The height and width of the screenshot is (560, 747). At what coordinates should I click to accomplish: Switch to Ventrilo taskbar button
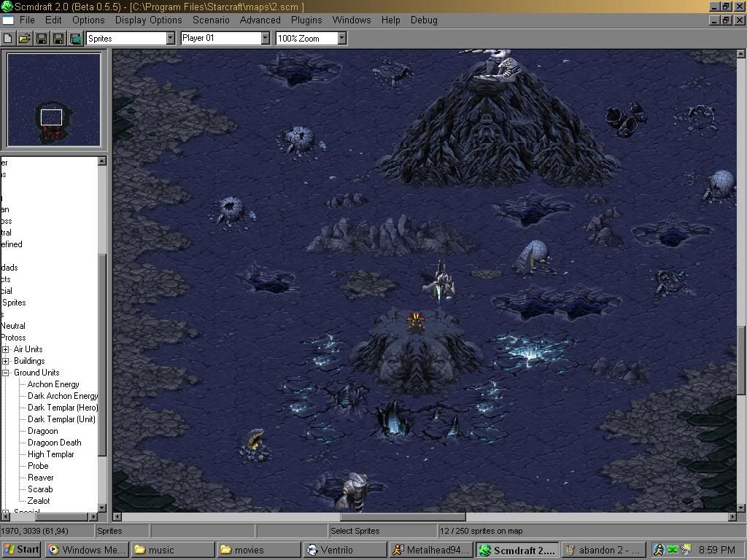click(x=345, y=550)
